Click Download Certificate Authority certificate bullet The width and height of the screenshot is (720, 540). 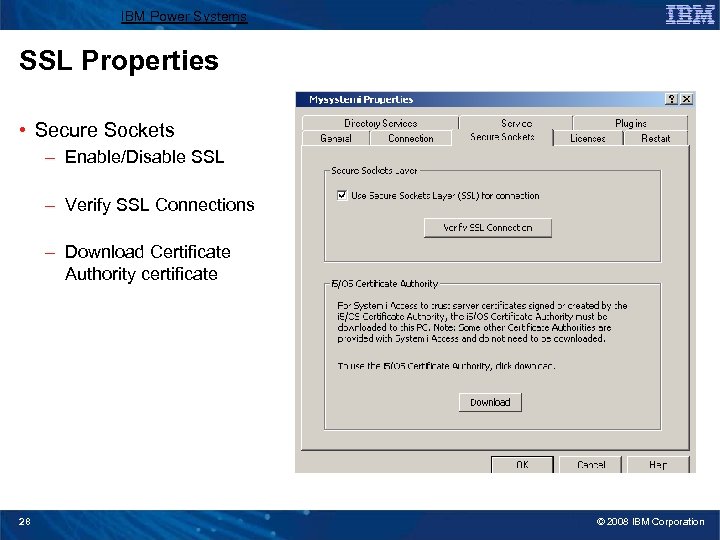[x=147, y=263]
